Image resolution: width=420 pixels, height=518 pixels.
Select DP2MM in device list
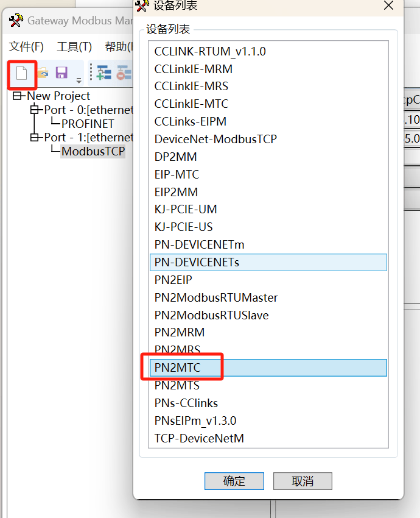pyautogui.click(x=268, y=157)
